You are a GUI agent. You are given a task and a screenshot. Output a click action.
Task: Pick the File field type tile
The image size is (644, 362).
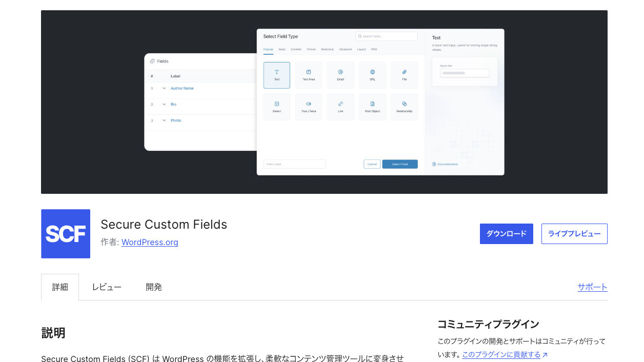[x=404, y=75]
